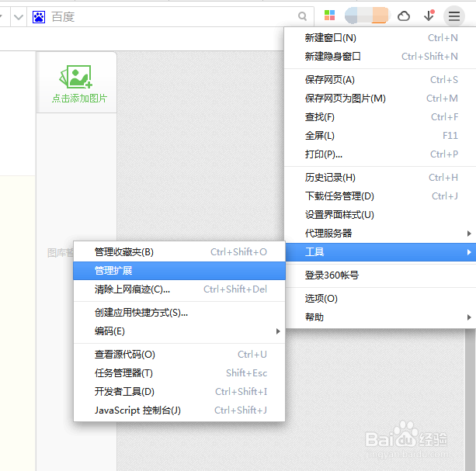Select 新建隐身窗口 menu item
The height and width of the screenshot is (471, 476).
coord(380,57)
